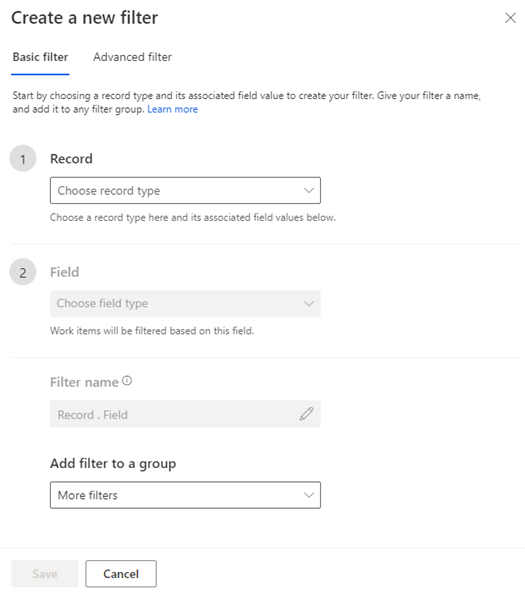525x600 pixels.
Task: Select the Record heading text
Action: click(x=71, y=159)
